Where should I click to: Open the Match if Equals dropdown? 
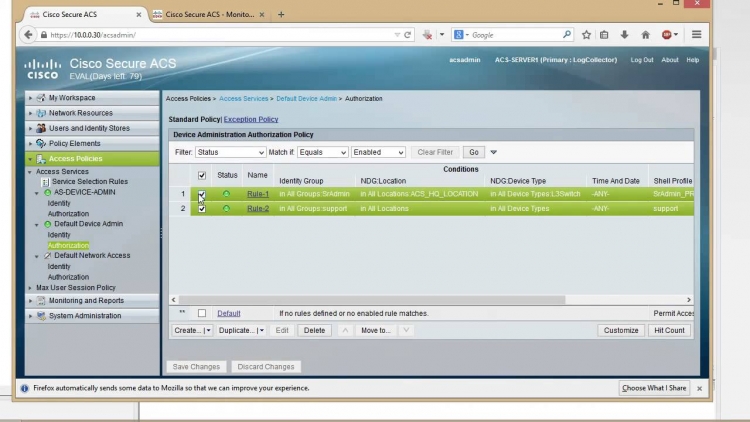pyautogui.click(x=322, y=152)
